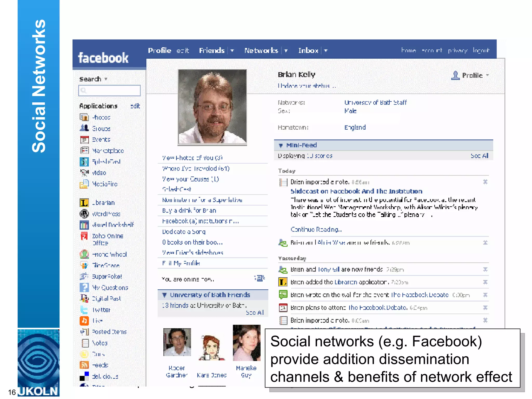Collapse the University of Bath Friends section
Screen dimensions: 532x399
click(x=164, y=295)
